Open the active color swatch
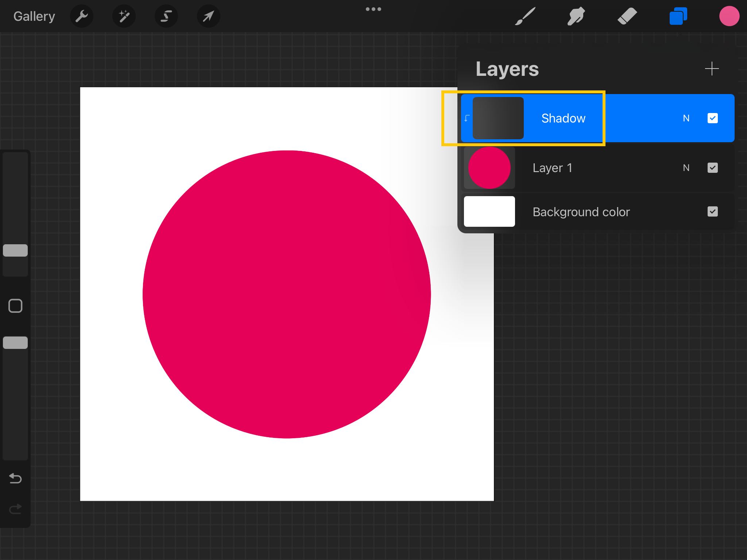747x560 pixels. pyautogui.click(x=729, y=16)
